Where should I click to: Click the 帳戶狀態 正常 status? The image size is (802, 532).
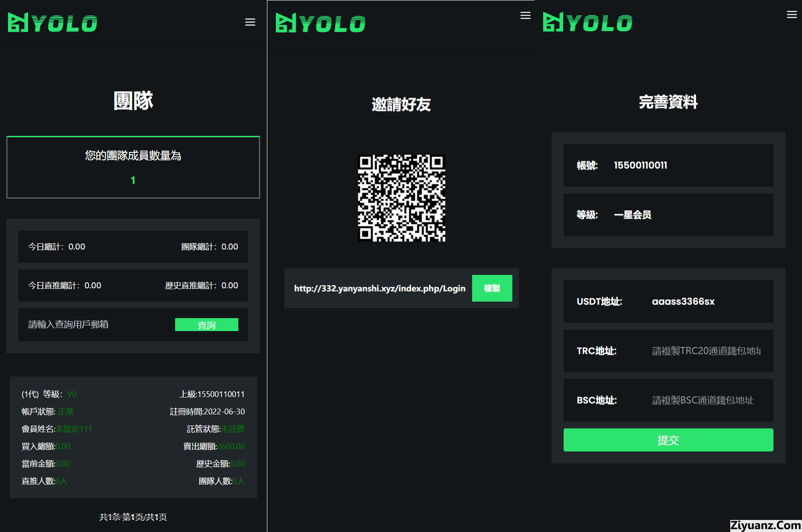click(47, 412)
